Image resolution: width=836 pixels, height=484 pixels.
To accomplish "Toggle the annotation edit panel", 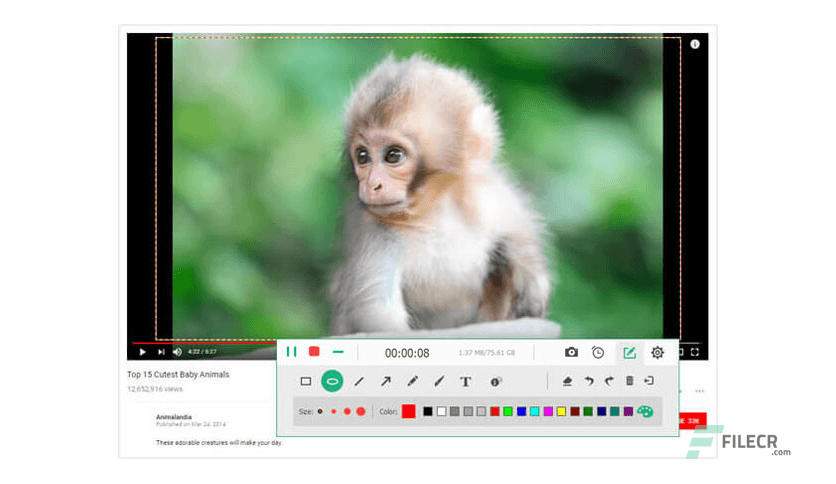I will [x=630, y=352].
